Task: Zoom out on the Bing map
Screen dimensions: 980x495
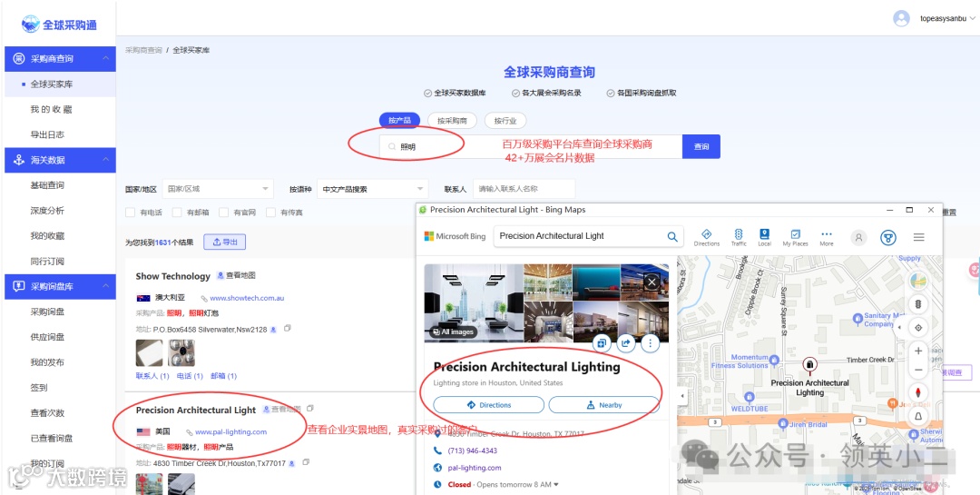Action: 918,371
